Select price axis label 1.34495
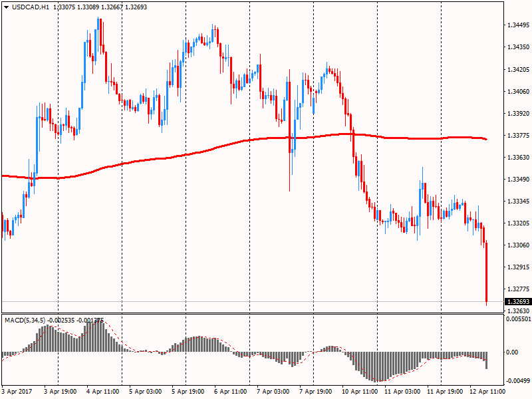The image size is (532, 399). pyautogui.click(x=518, y=25)
